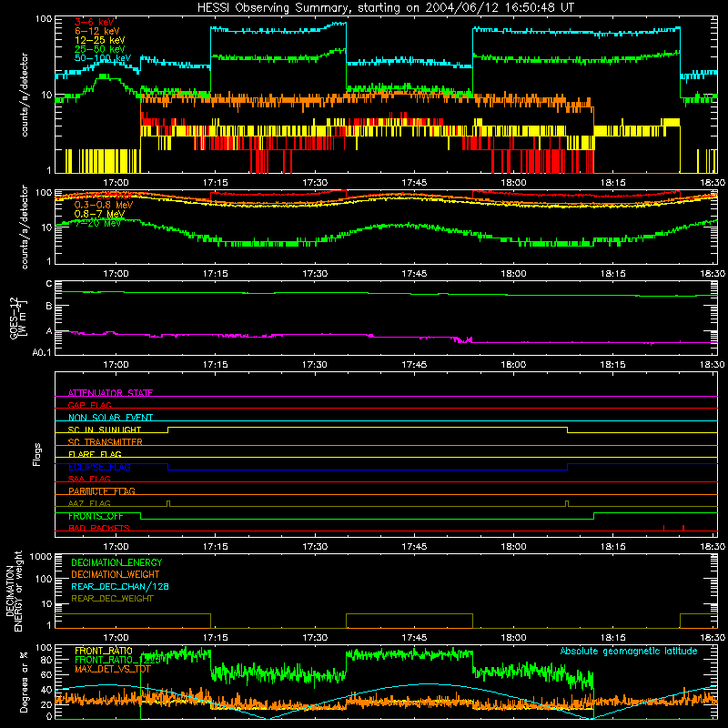Screen dimensions: 728x728
Task: Click 17:30 tick label under decimation panel
Action: click(315, 638)
